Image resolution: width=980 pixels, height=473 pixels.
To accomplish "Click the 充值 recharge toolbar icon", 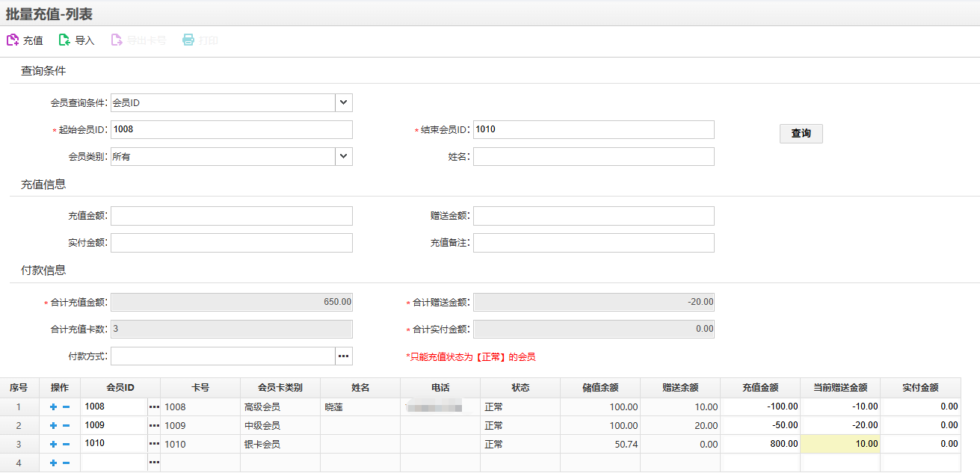I will (13, 40).
